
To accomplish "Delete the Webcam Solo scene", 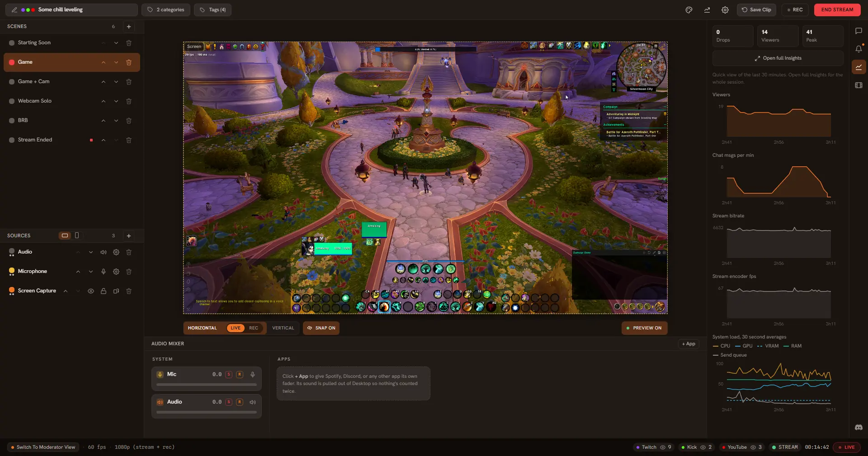I will coord(129,101).
